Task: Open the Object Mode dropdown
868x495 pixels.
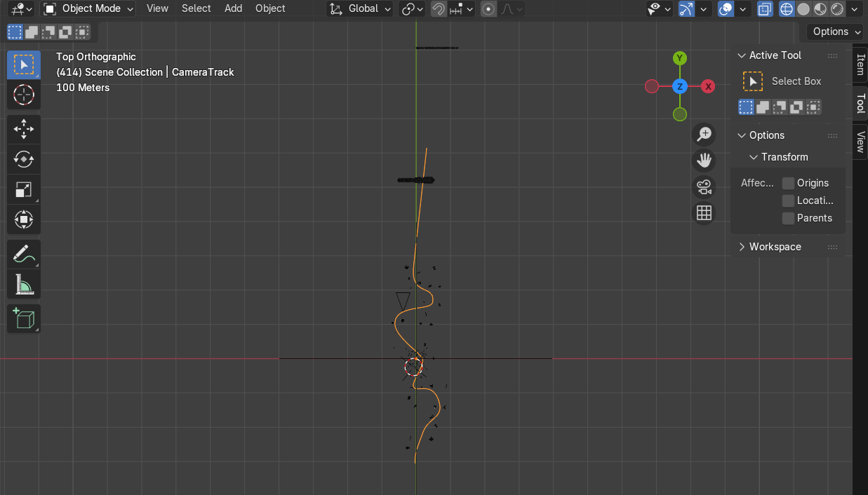Action: point(88,9)
